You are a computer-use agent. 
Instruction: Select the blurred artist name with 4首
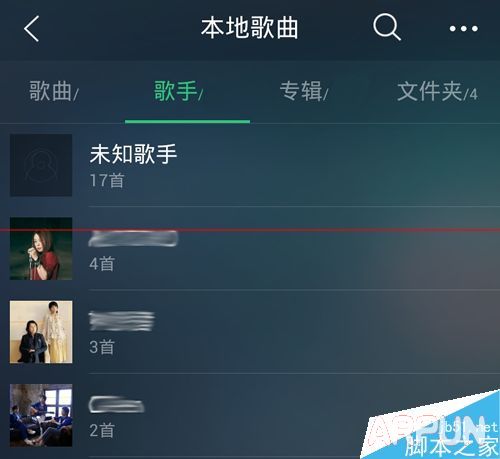point(133,238)
